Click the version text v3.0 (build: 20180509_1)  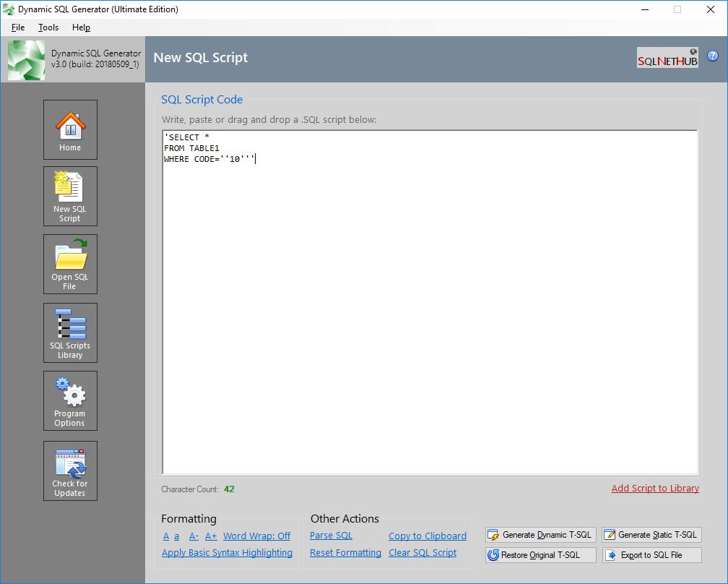[x=95, y=64]
